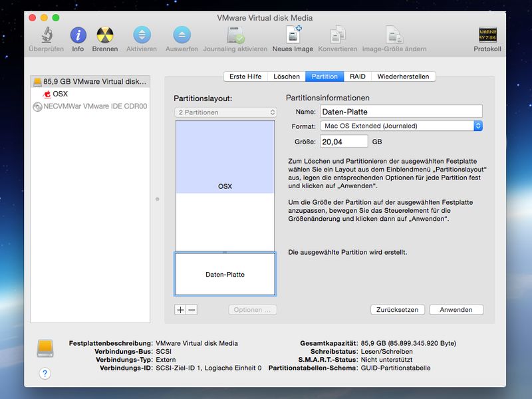The image size is (532, 399).
Task: Click the Brennen burn icon
Action: [x=105, y=35]
